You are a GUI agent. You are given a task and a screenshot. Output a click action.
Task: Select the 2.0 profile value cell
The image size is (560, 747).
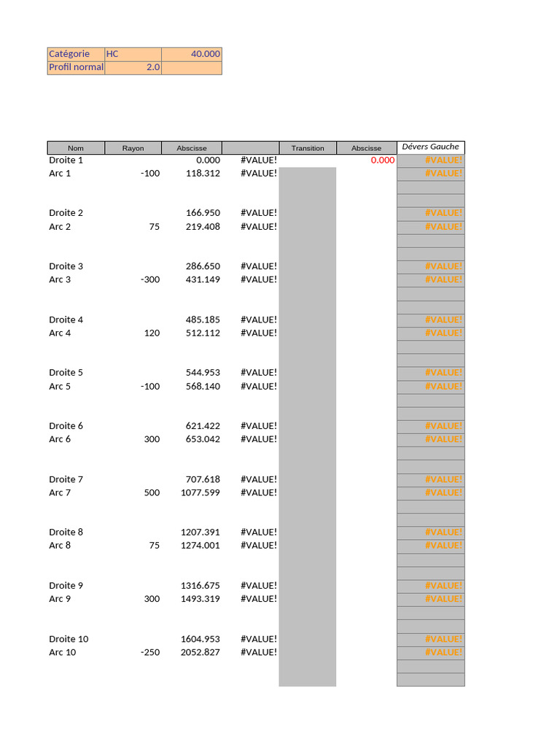(133, 67)
